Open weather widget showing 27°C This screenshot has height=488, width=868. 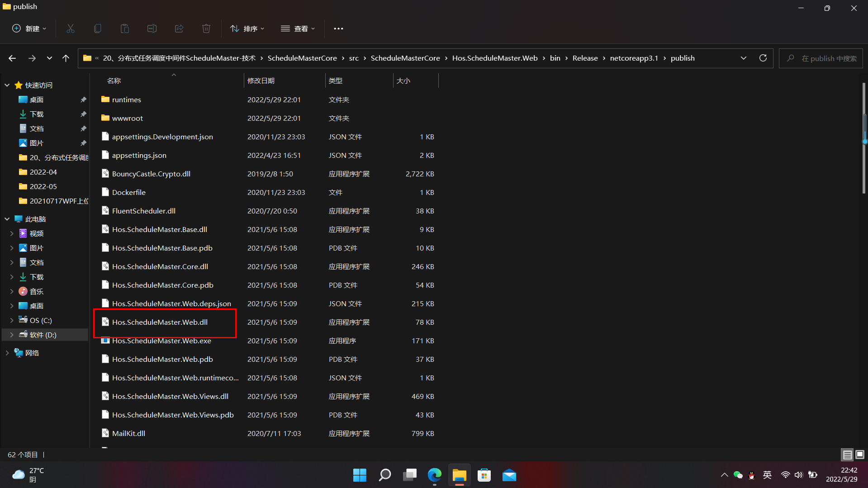click(x=28, y=475)
